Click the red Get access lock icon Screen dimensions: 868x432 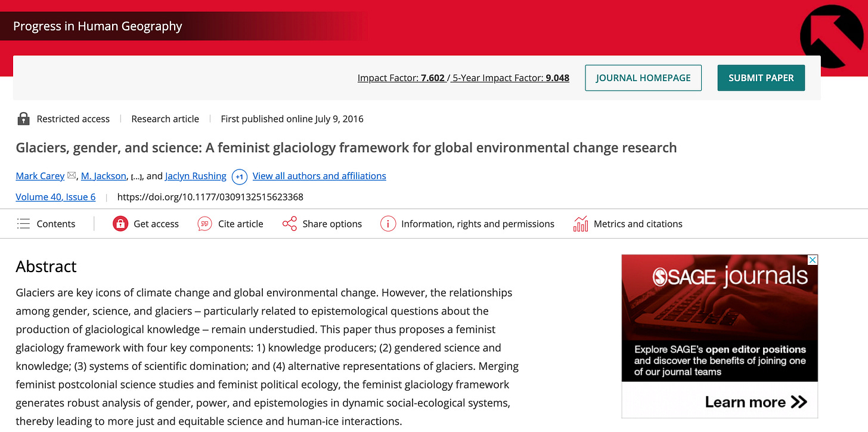tap(120, 224)
